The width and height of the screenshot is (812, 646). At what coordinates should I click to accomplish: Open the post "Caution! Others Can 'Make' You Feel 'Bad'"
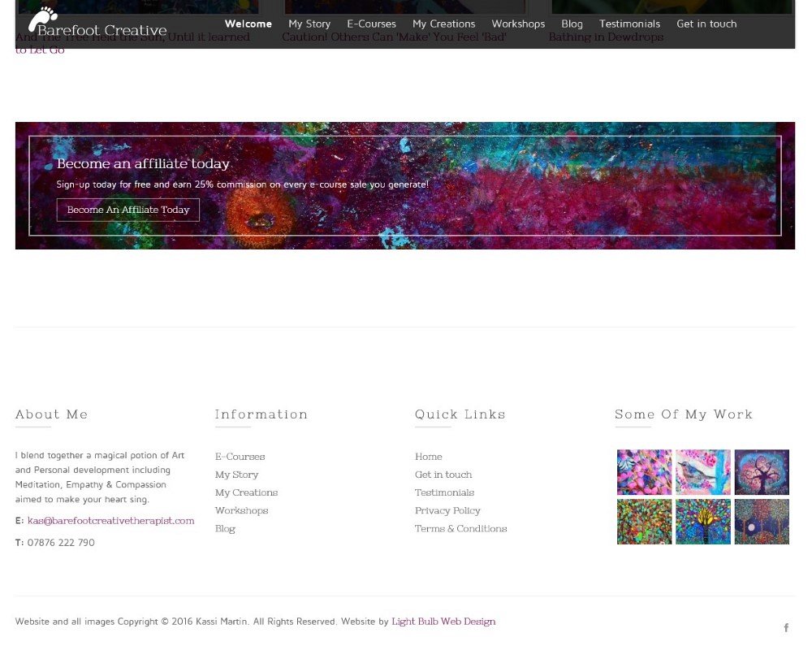point(395,37)
